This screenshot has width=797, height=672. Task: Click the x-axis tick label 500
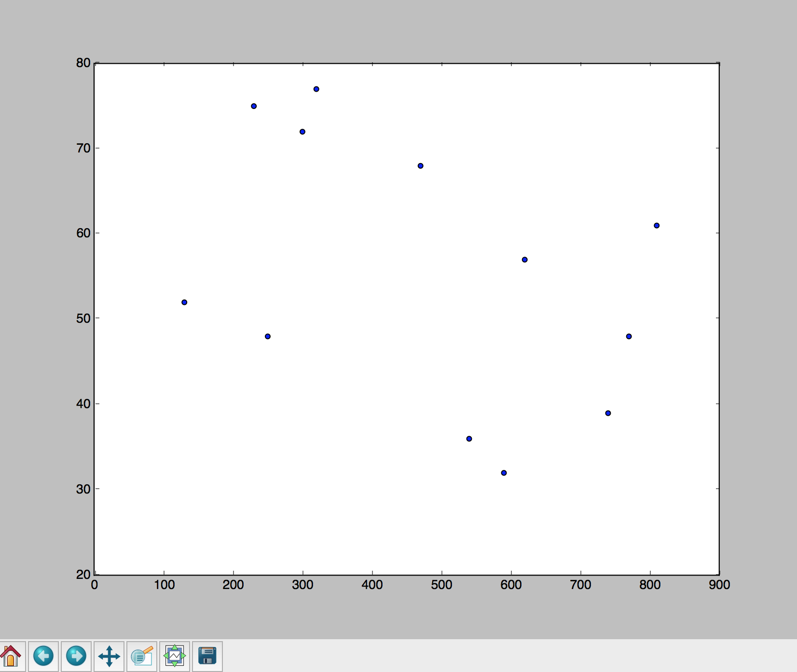coord(441,585)
